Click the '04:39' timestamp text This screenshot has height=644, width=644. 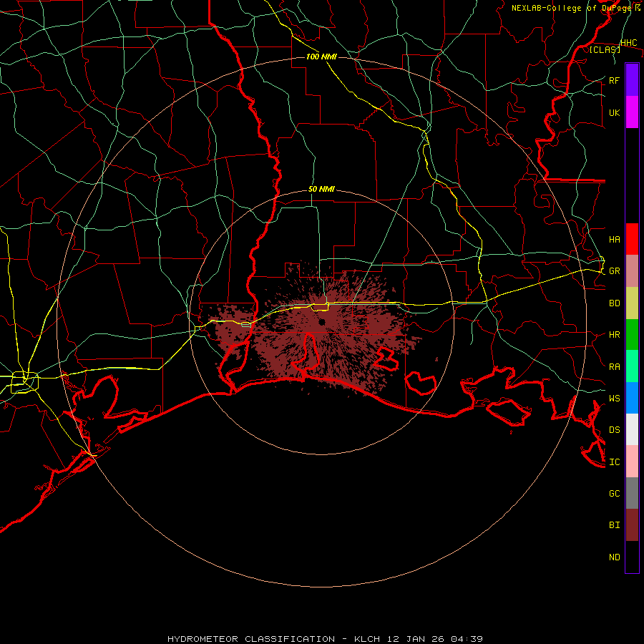[467, 639]
